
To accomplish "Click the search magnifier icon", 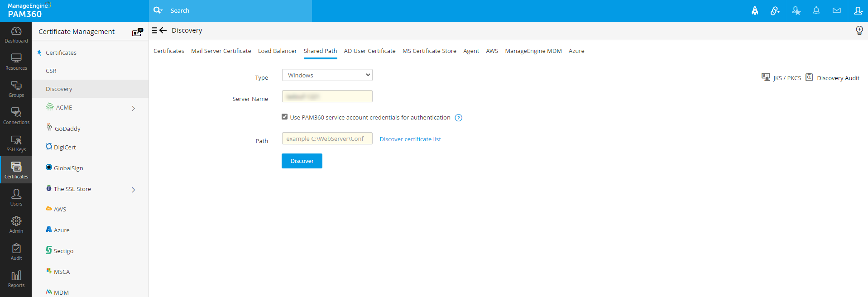I will point(158,10).
